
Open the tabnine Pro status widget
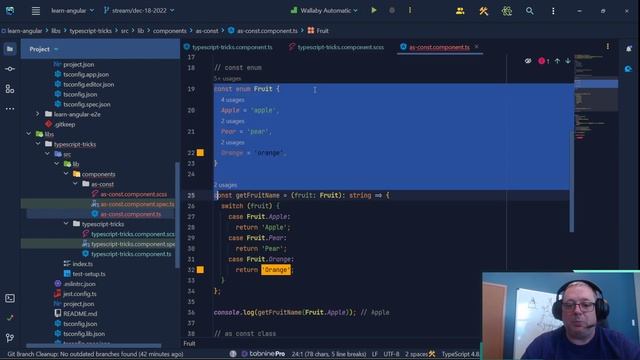[x=263, y=354]
